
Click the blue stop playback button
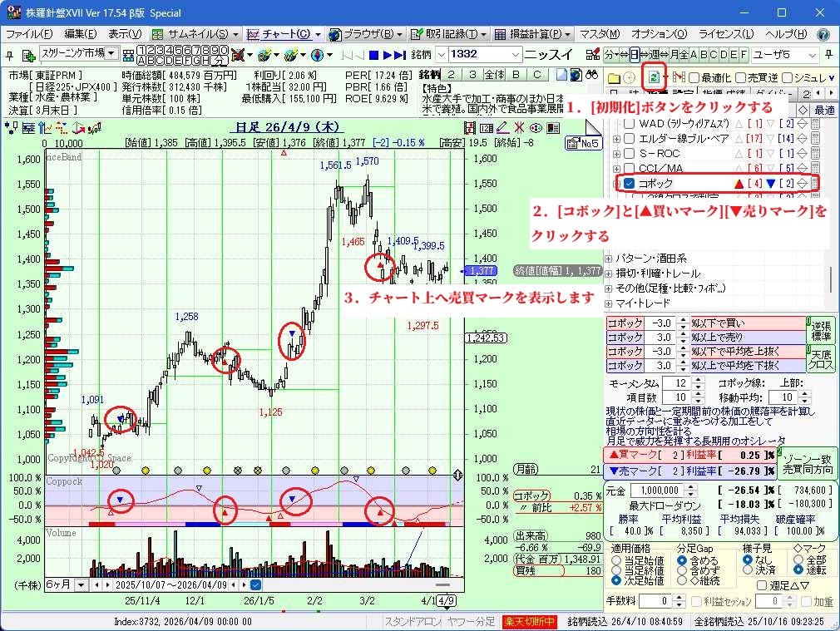[x=375, y=55]
